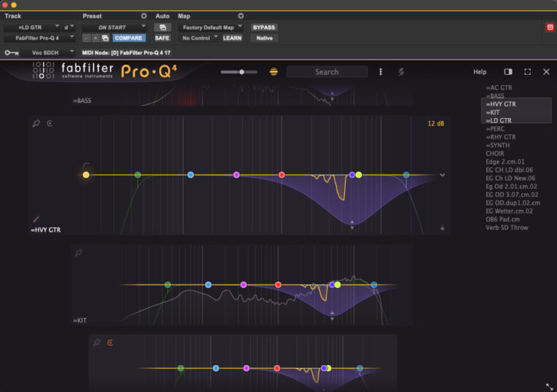The width and height of the screenshot is (557, 392).
Task: Click the copy settings icon beside COMPARE
Action: pyautogui.click(x=105, y=38)
